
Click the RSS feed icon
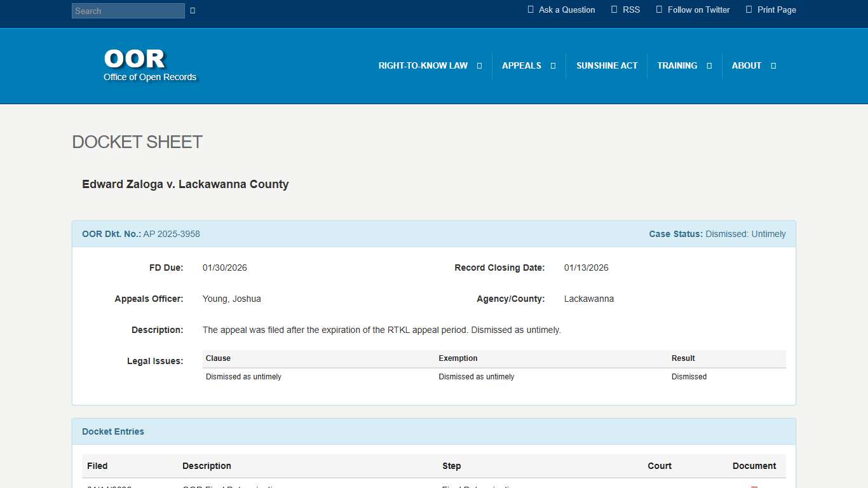(x=614, y=10)
